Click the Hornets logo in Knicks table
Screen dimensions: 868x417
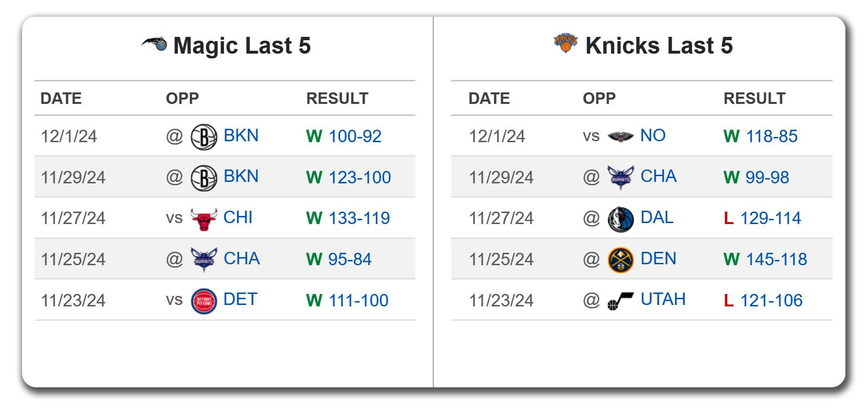(x=620, y=178)
